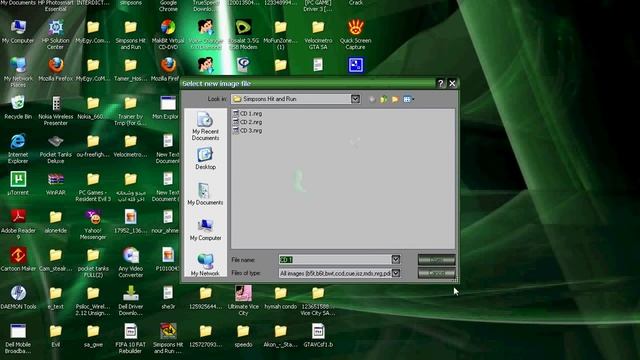Select the FIFA 10 FAT Rebuilder icon
Screen dimensions: 640x360
coord(131,338)
